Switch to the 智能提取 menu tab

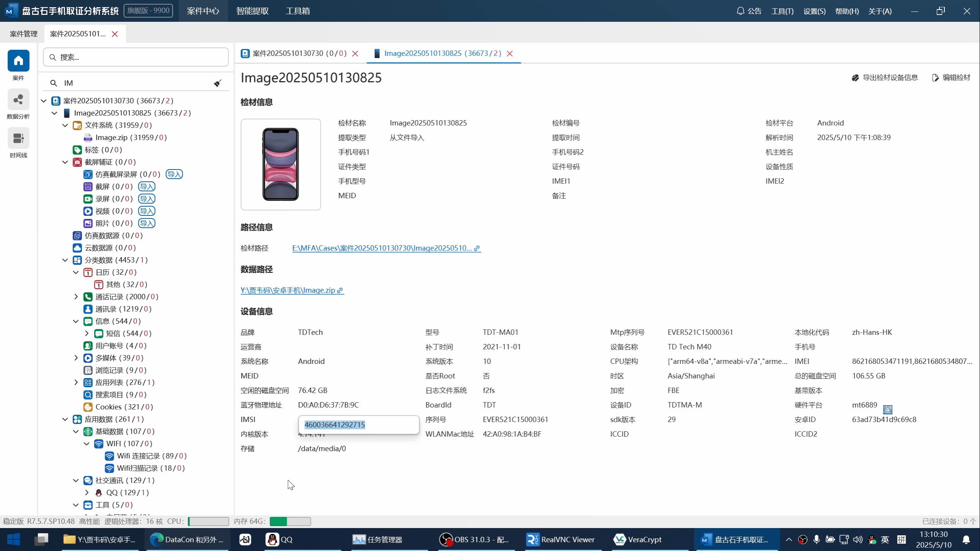[252, 11]
